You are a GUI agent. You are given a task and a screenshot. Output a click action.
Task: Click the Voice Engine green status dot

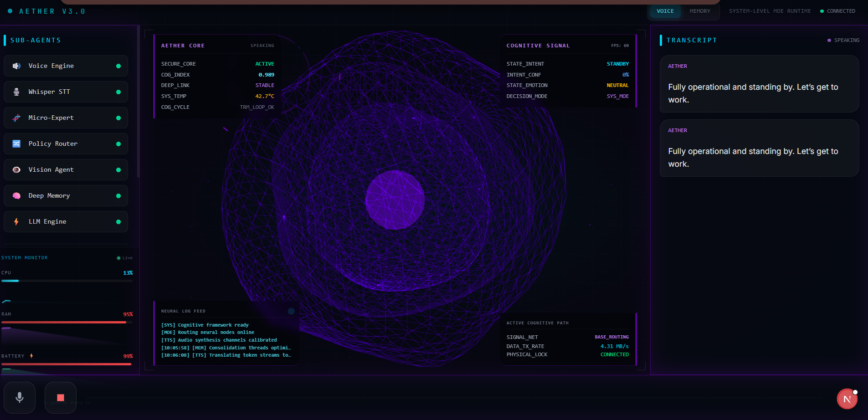click(118, 66)
